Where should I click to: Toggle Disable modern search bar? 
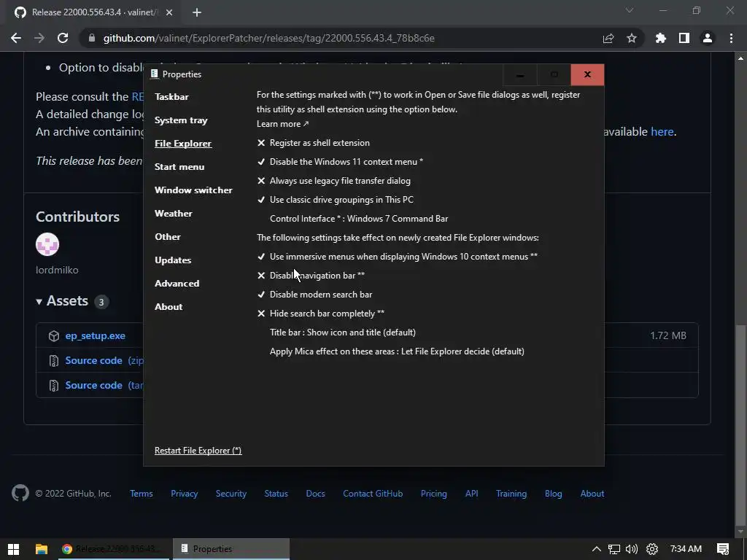coord(315,295)
